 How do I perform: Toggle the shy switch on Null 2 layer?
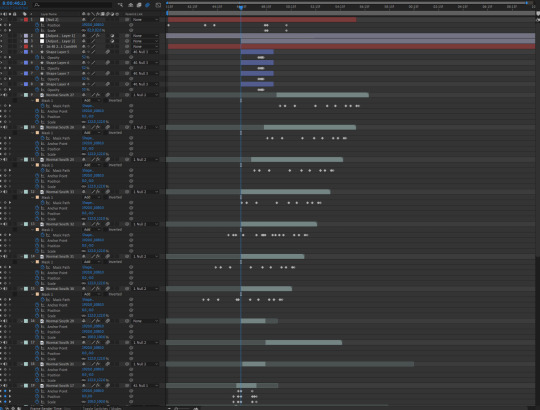(84, 20)
